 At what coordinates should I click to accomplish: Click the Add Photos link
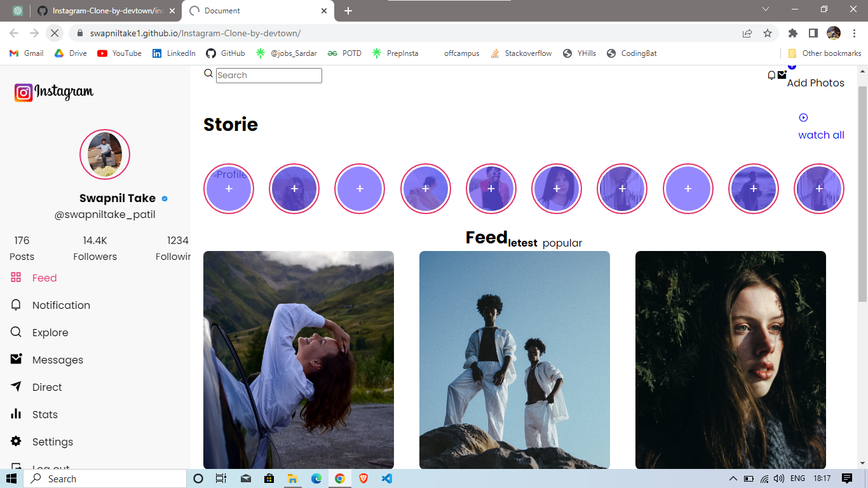pos(815,83)
